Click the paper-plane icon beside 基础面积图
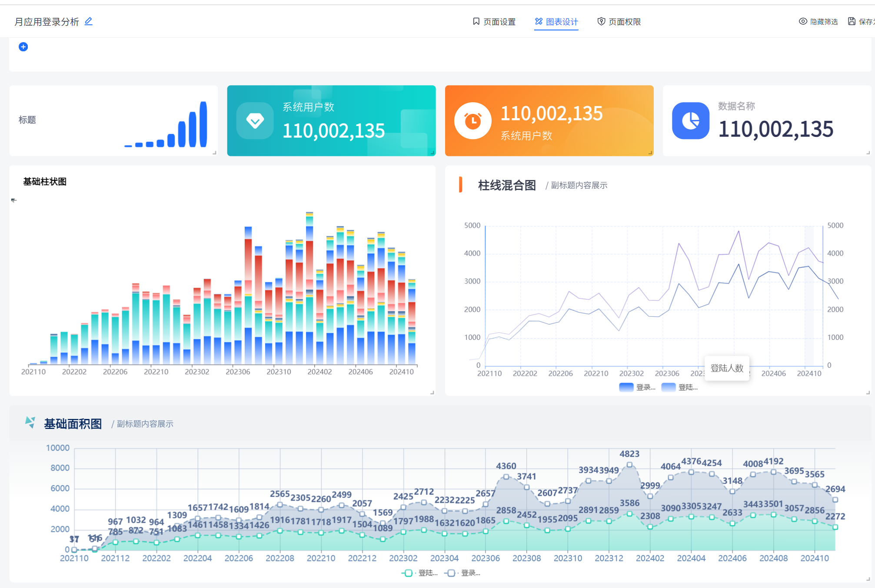This screenshot has width=875, height=588. 30,422
